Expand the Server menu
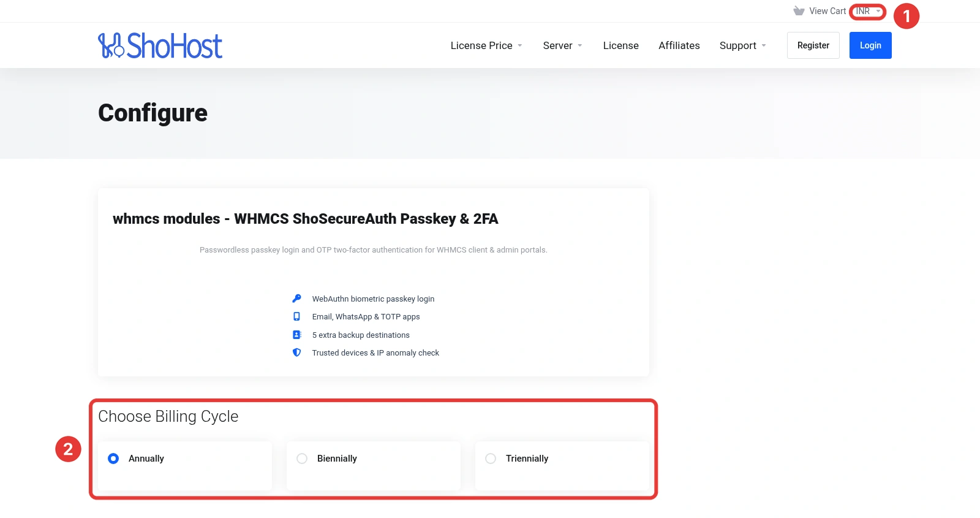The height and width of the screenshot is (518, 980). (x=562, y=45)
